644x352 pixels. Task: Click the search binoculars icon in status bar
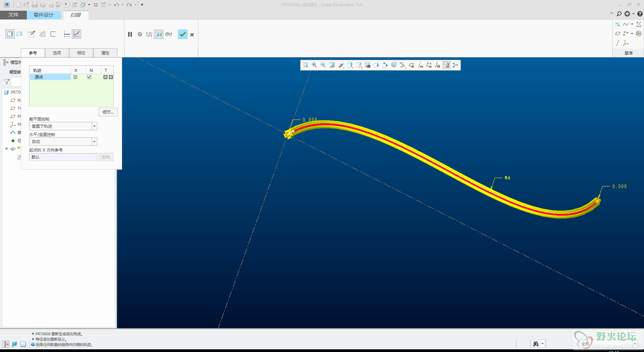click(536, 344)
